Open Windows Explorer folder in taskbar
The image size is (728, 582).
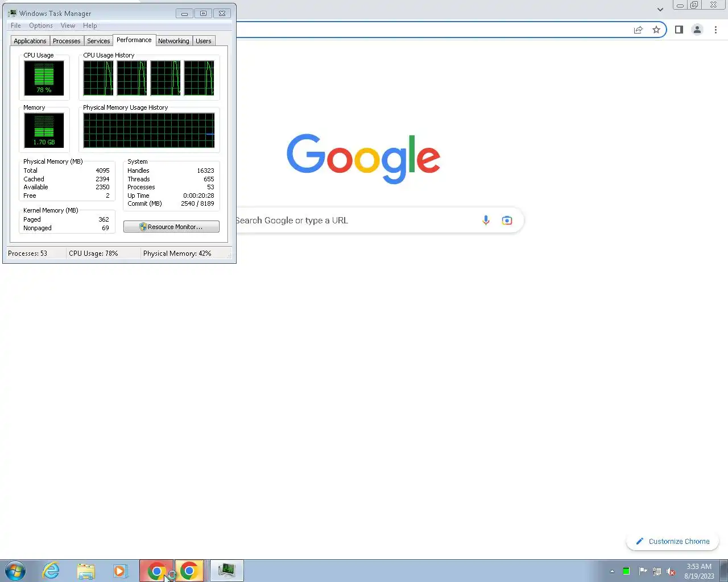86,571
